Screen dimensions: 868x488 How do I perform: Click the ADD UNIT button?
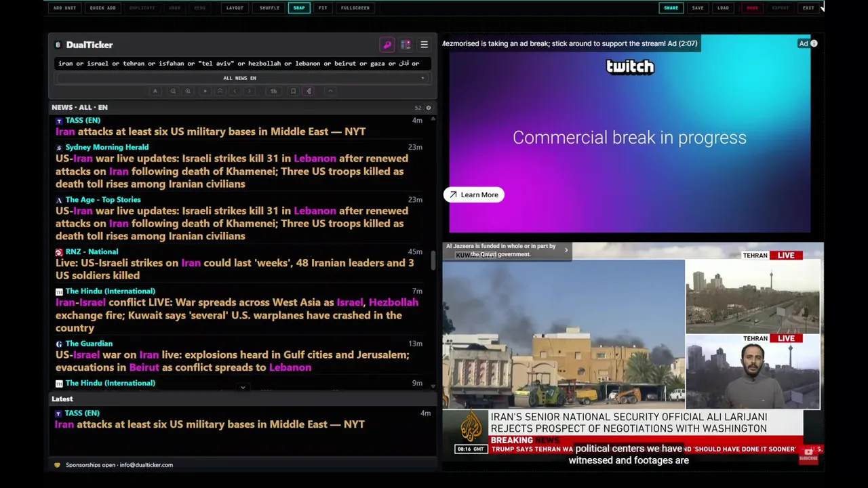[64, 8]
